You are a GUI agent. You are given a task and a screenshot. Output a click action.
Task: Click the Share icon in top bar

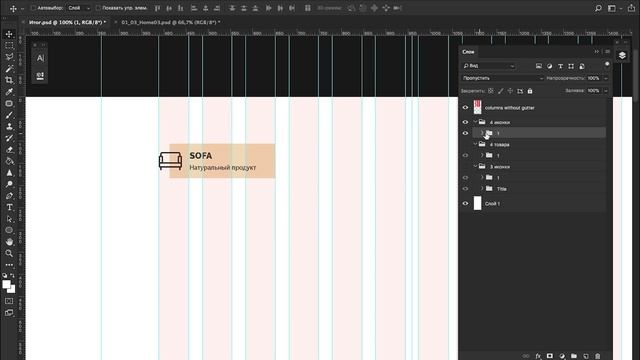coord(631,8)
